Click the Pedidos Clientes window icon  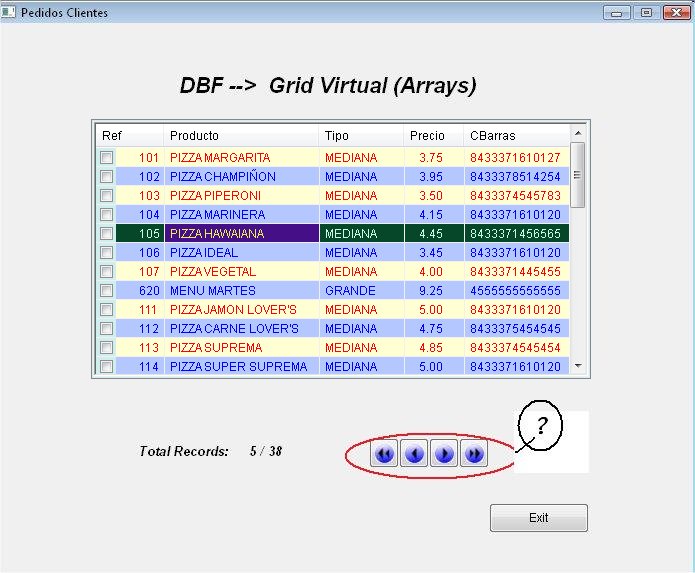(8, 12)
